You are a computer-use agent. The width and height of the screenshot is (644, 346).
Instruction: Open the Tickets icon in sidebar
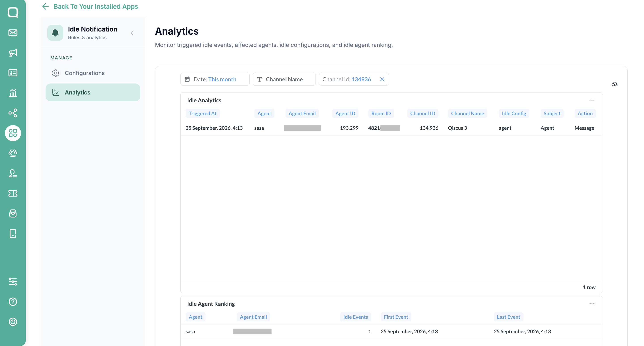pos(13,193)
